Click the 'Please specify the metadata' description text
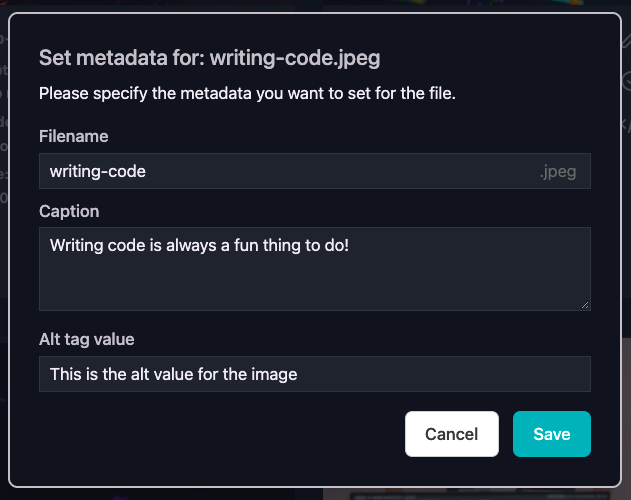Screen dimensions: 631x500 247,93
